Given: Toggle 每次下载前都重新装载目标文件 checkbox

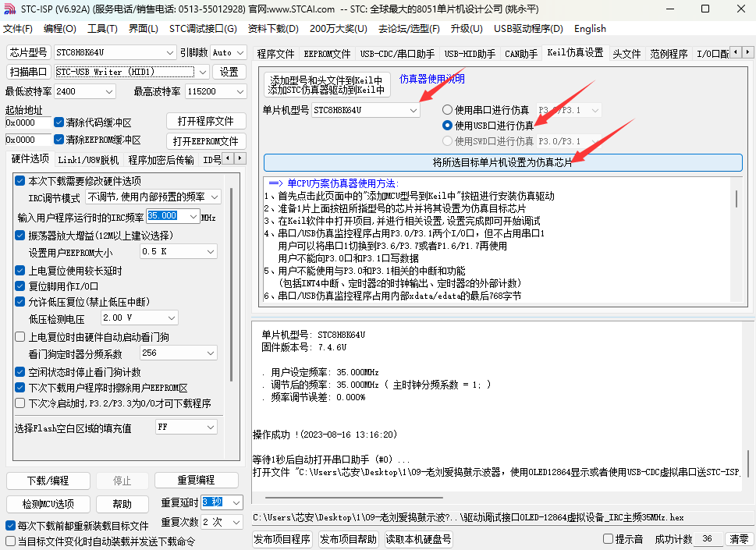Looking at the screenshot, I should (x=10, y=525).
